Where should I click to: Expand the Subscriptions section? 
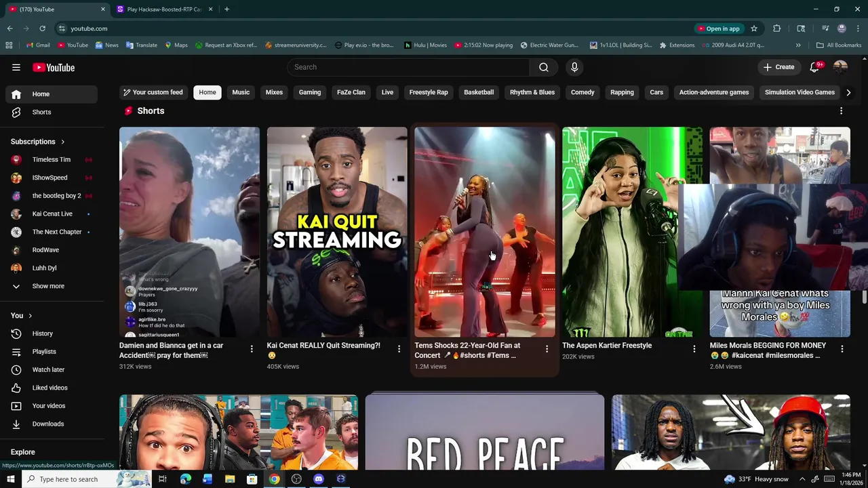point(38,142)
